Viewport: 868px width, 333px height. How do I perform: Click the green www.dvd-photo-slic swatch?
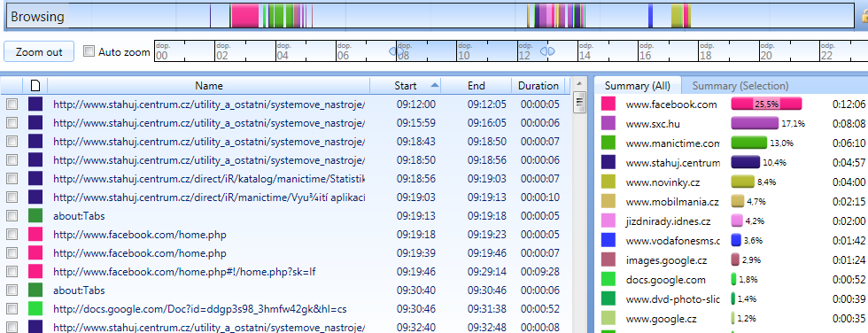point(608,298)
